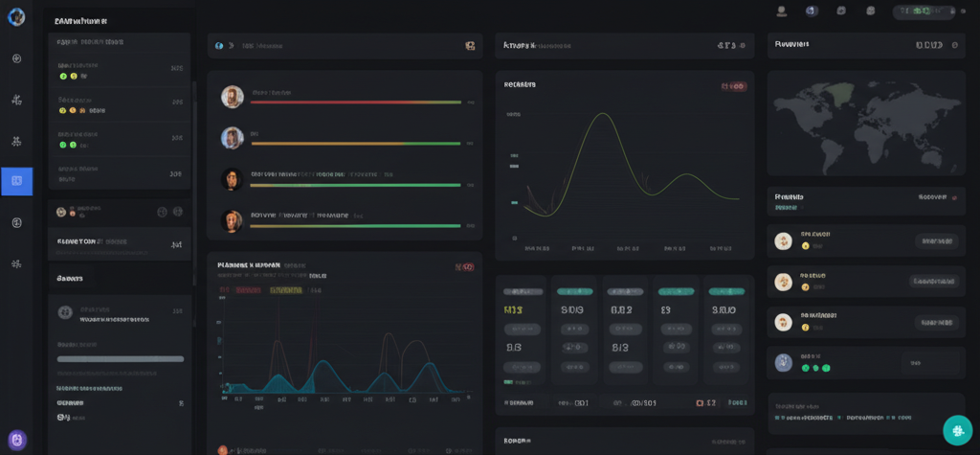Click the orange icon ending the search bar
This screenshot has width=980, height=455.
click(x=470, y=46)
